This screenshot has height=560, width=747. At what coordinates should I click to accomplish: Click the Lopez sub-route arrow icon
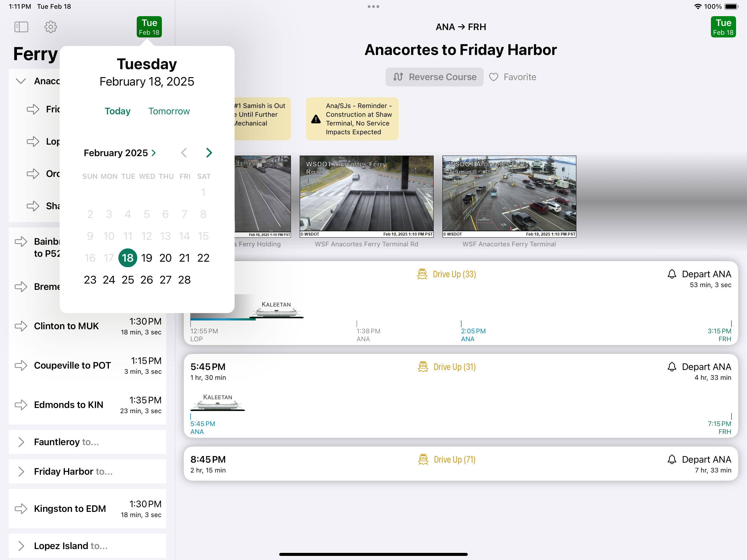33,142
